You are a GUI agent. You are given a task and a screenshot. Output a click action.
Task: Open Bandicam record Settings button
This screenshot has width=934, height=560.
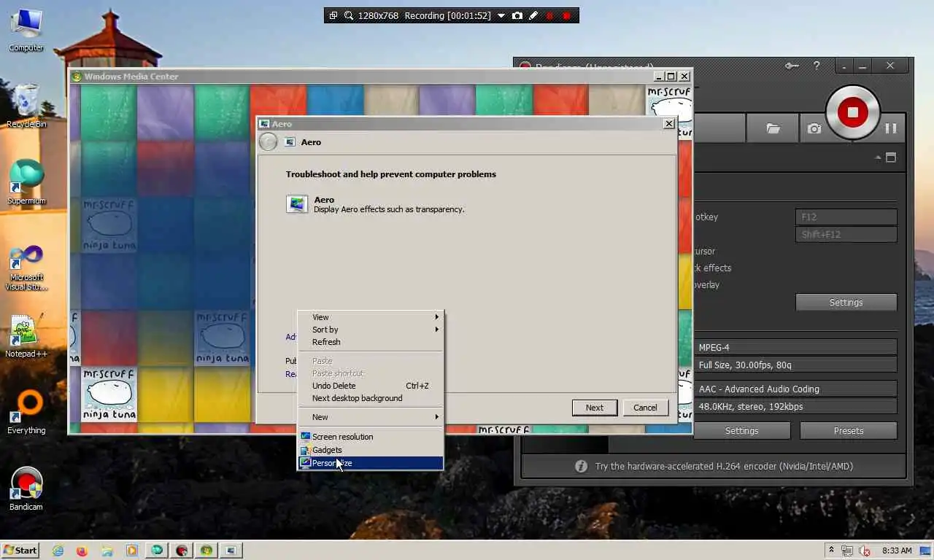tap(846, 303)
